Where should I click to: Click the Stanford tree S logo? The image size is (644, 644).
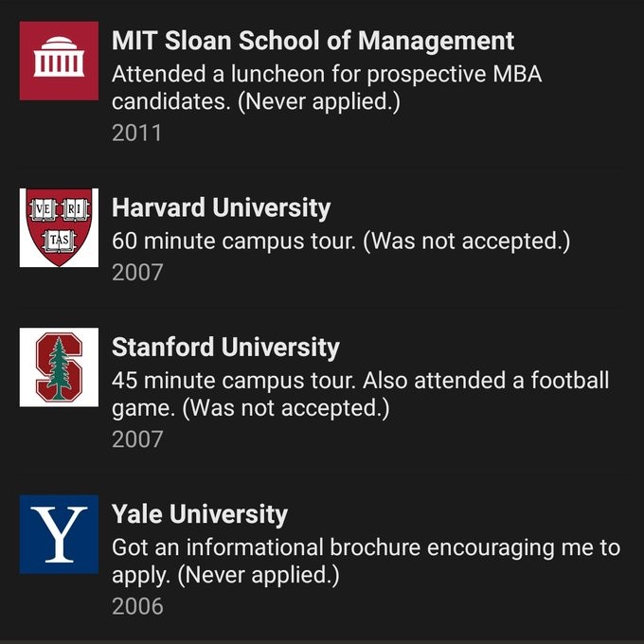[59, 367]
